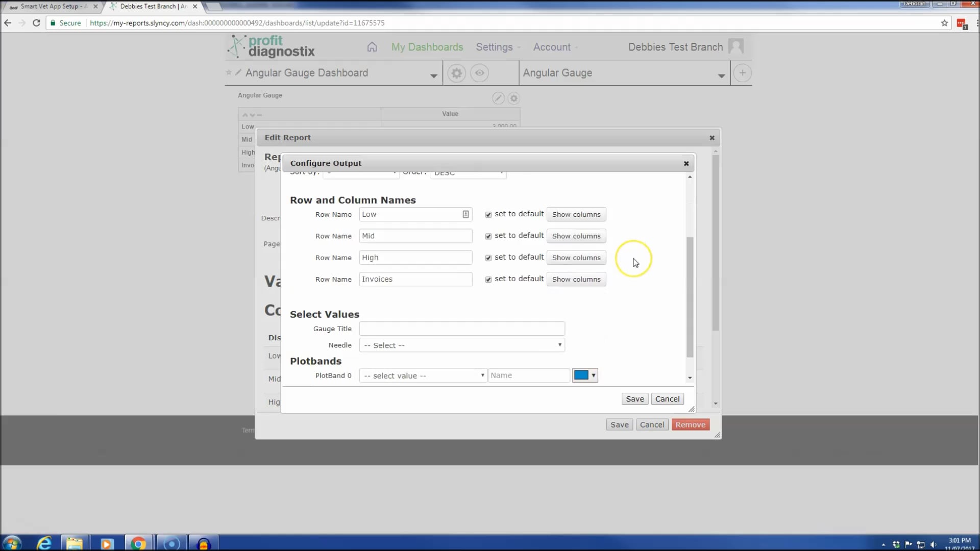This screenshot has height=551, width=980.
Task: Click Show columns for the Low row
Action: point(576,215)
